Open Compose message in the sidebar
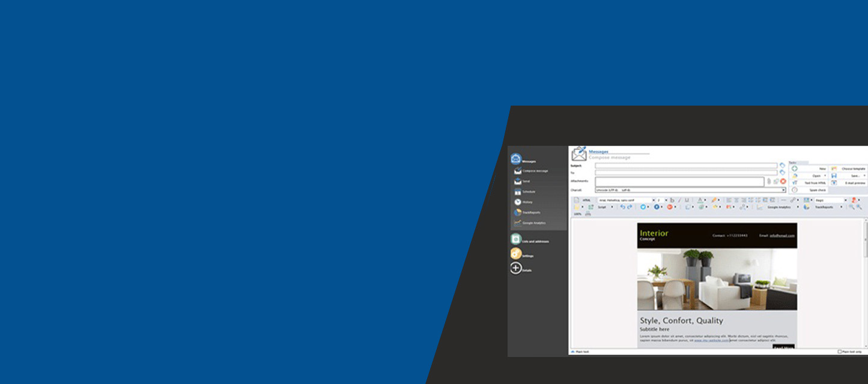 click(x=530, y=171)
